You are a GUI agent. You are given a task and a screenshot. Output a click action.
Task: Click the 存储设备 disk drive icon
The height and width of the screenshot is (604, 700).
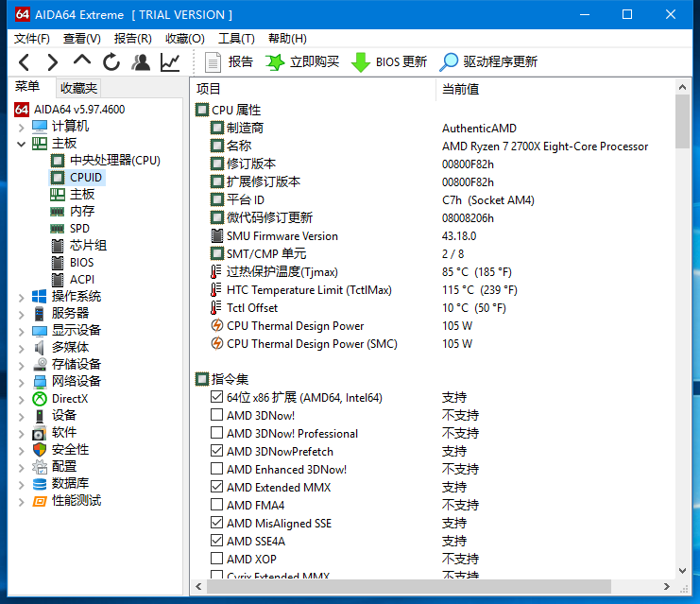coord(40,364)
